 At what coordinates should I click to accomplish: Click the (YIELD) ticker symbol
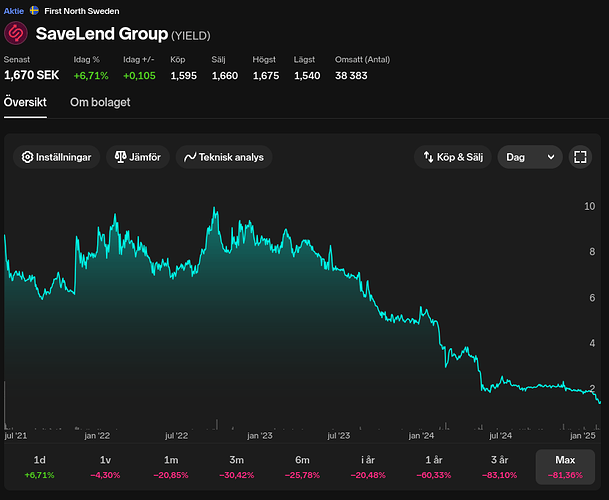tap(191, 36)
